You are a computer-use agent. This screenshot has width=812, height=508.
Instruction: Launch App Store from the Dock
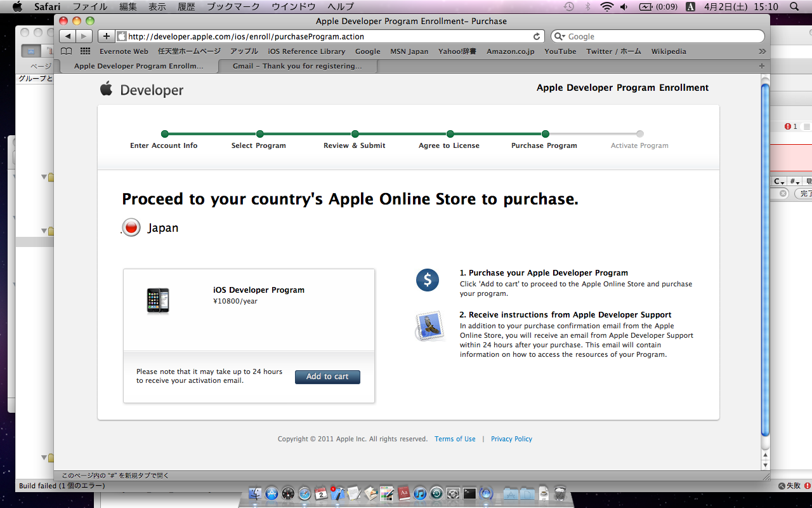[272, 494]
